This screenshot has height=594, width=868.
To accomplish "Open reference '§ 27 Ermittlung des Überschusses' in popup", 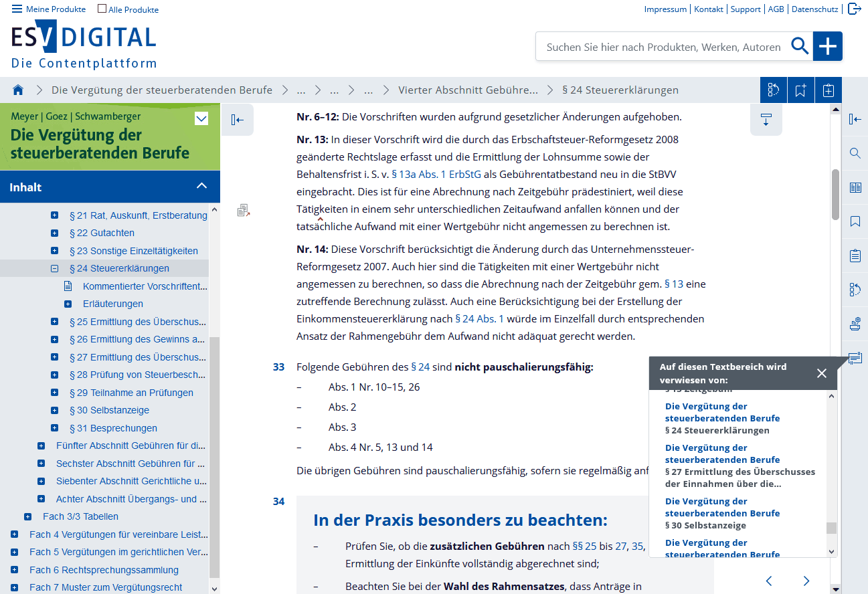I will [740, 466].
